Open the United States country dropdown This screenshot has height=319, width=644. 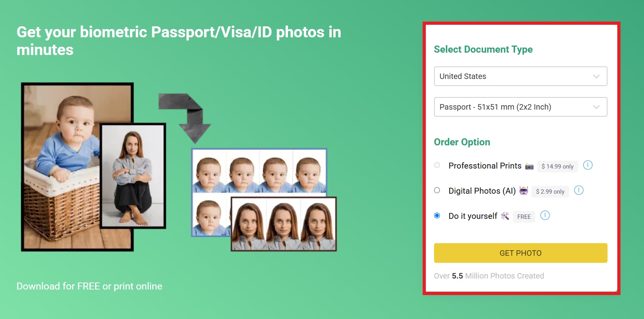pyautogui.click(x=520, y=76)
